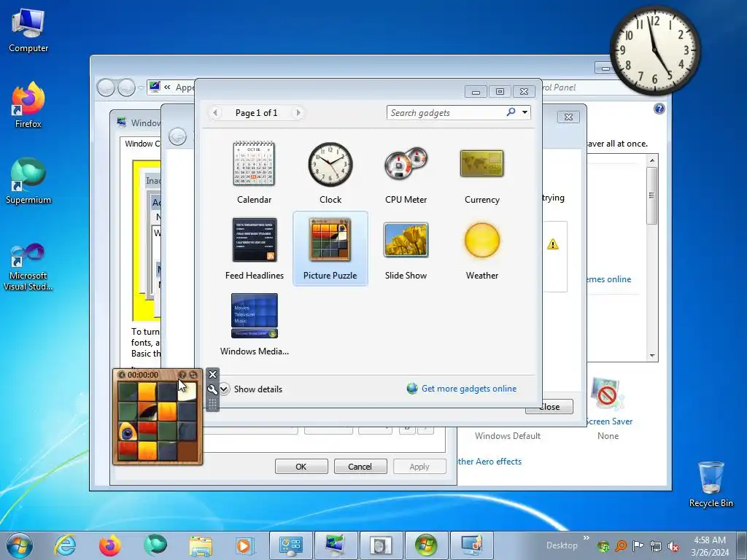Screen dimensions: 747x560
Task: Launch Internet Explorer from taskbar
Action: [65, 545]
